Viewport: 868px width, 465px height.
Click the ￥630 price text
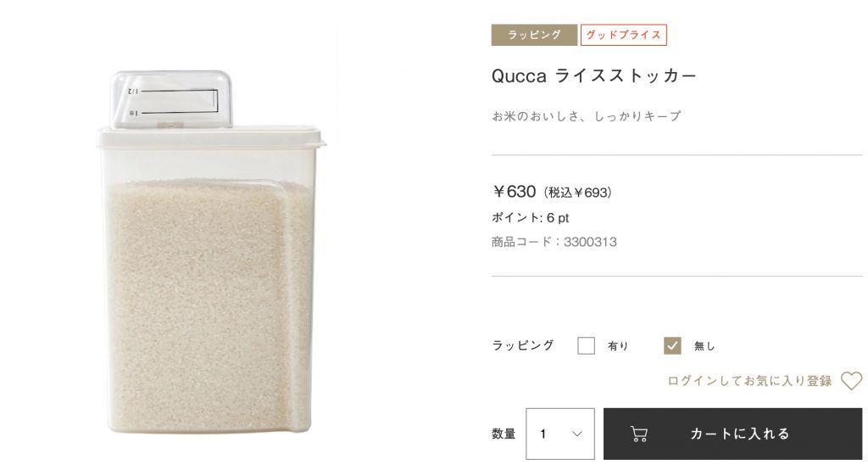(x=514, y=192)
